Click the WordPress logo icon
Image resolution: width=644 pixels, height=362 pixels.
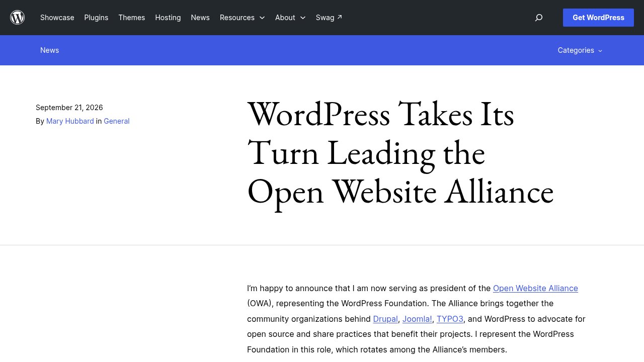coord(18,18)
